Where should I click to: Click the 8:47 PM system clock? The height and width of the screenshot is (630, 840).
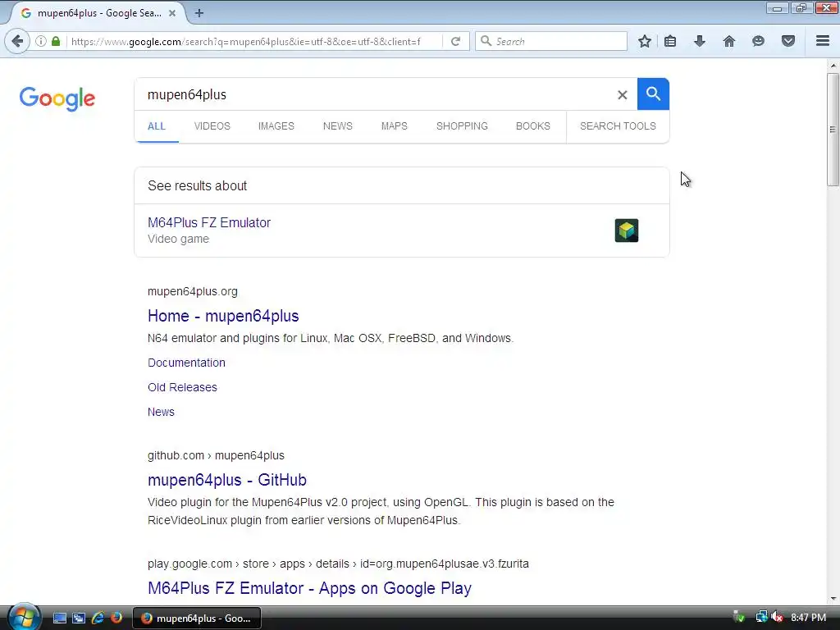click(808, 618)
